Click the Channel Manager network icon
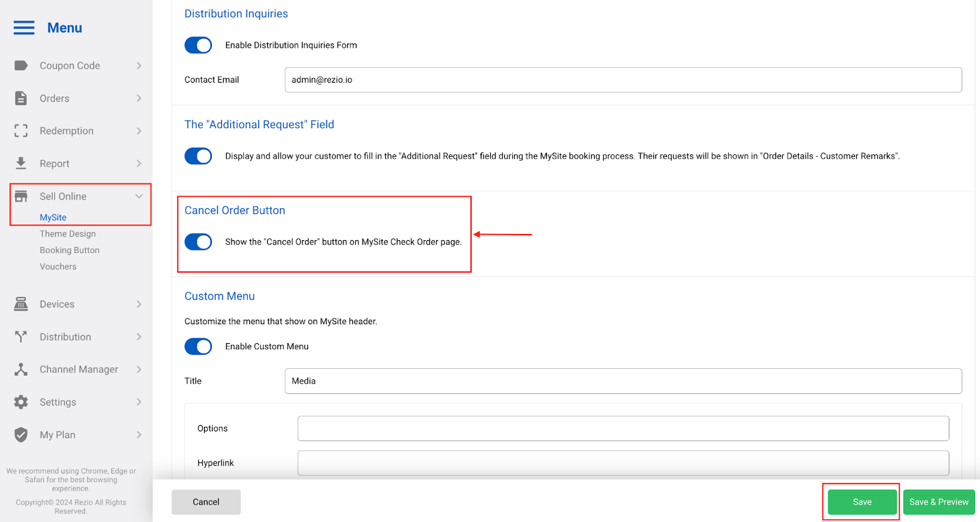The width and height of the screenshot is (980, 522). pos(21,369)
